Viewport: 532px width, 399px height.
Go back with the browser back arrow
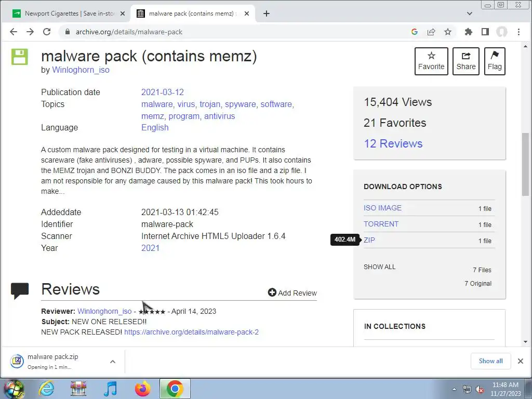coord(13,32)
